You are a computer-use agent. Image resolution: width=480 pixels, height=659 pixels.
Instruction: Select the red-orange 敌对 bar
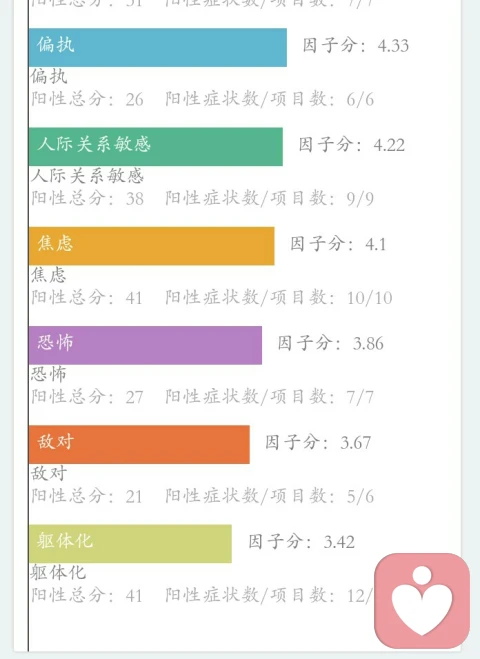pyautogui.click(x=140, y=444)
